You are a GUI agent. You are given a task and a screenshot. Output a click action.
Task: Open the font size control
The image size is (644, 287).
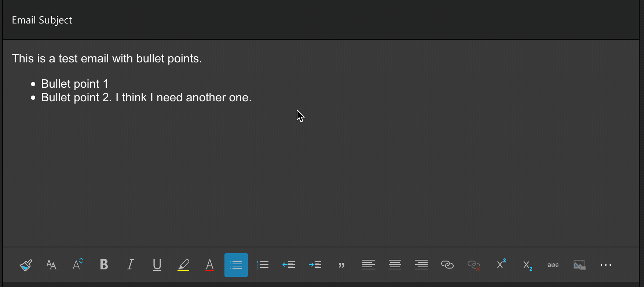click(x=78, y=265)
